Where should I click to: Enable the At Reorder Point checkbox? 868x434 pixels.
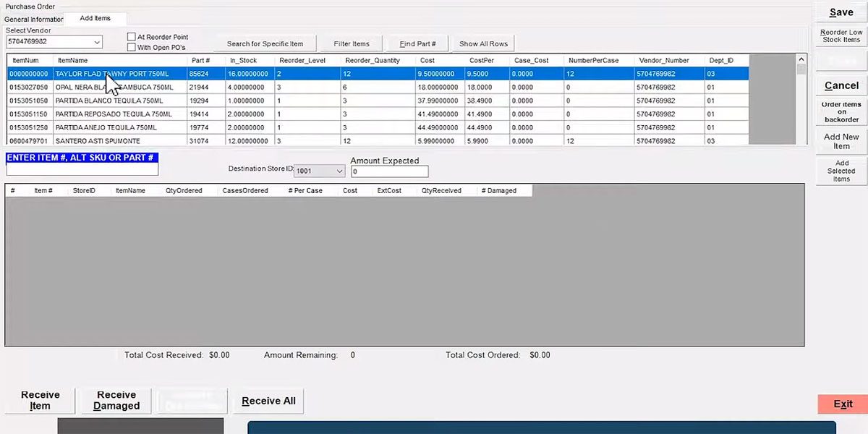tap(132, 36)
